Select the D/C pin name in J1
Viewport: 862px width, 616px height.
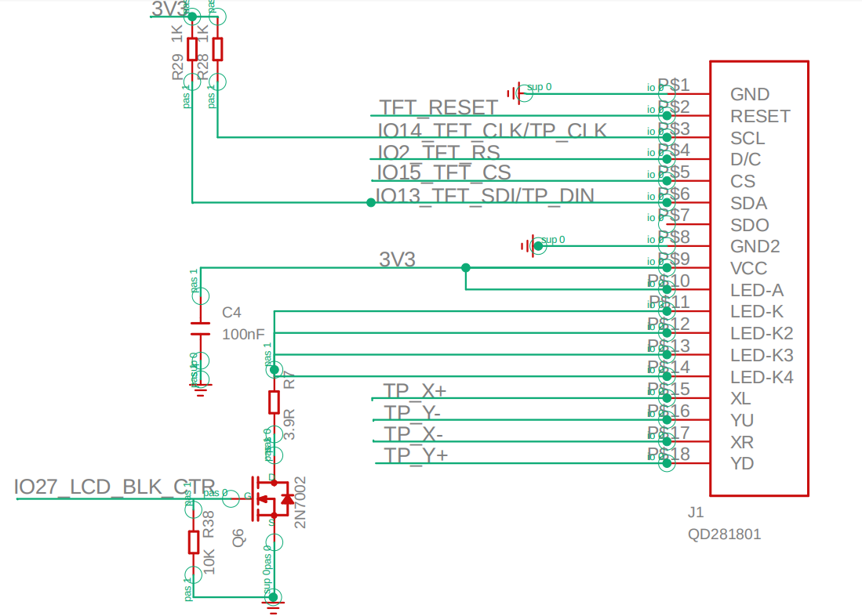point(745,159)
